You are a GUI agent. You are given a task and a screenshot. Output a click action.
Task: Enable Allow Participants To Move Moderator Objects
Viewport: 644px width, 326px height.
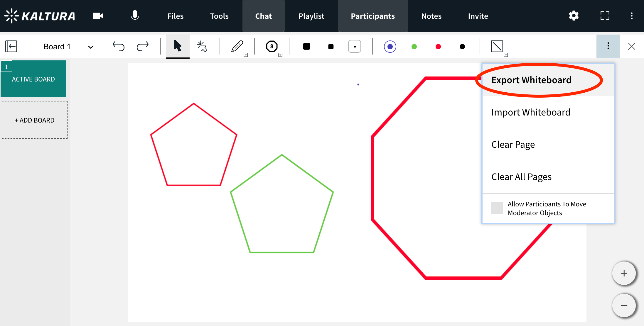pos(497,208)
